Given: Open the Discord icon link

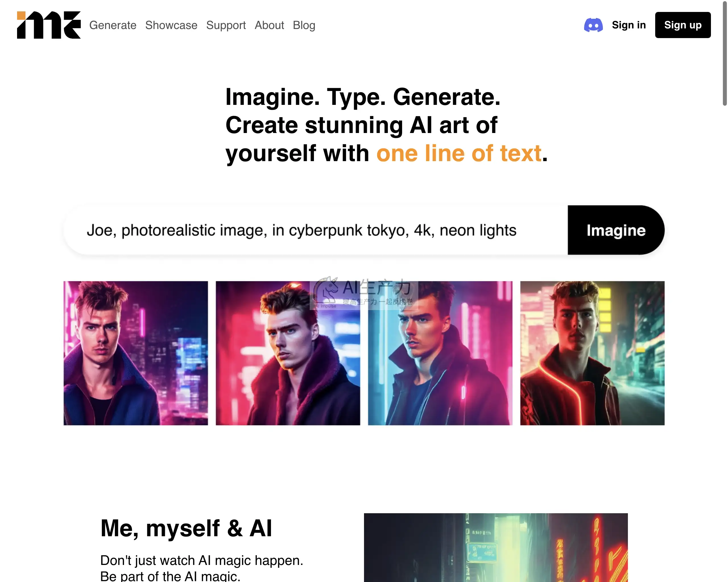Looking at the screenshot, I should tap(593, 25).
